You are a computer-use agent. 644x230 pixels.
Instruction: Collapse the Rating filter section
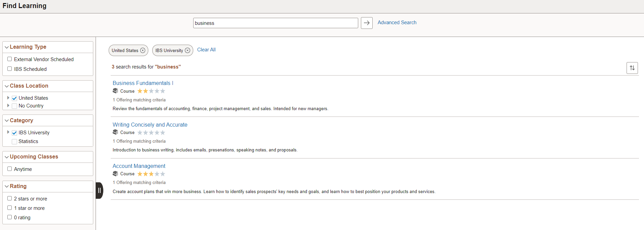pyautogui.click(x=7, y=186)
